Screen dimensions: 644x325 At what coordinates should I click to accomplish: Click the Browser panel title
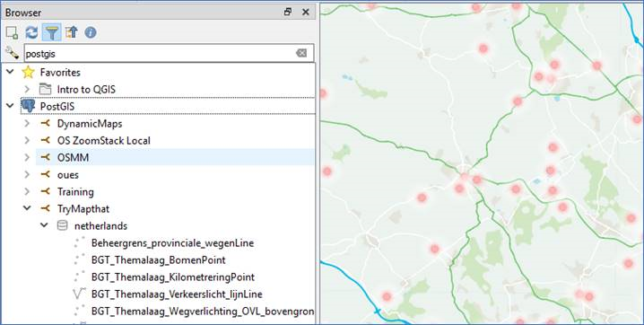23,13
